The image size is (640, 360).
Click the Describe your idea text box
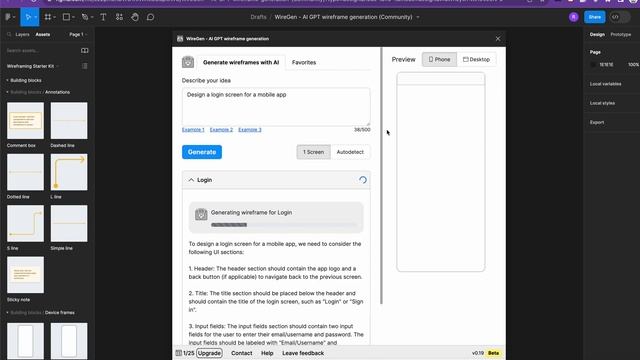tap(276, 107)
